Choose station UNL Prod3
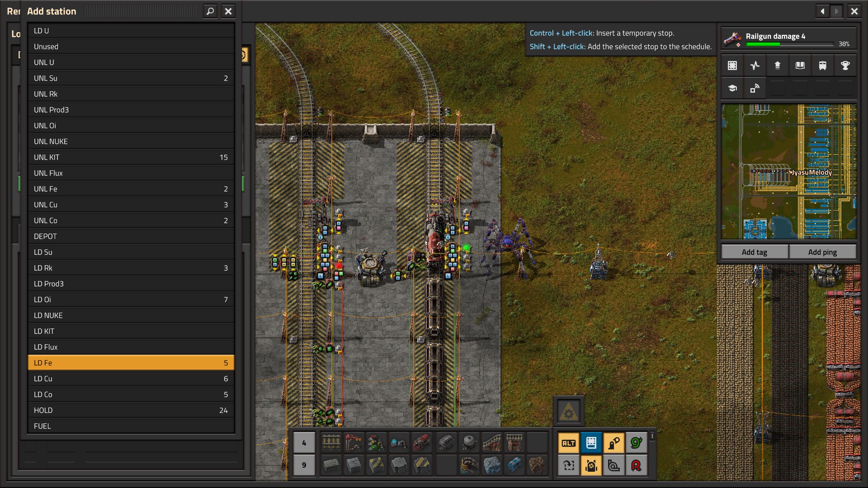 (131, 110)
